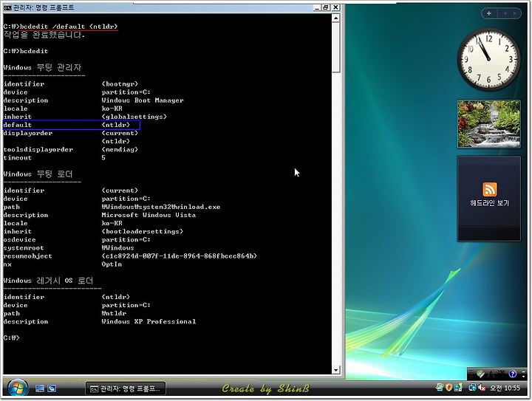Viewport: 532px width, 401px height.
Task: Click the language bar IME pad icon
Action: pos(480,374)
